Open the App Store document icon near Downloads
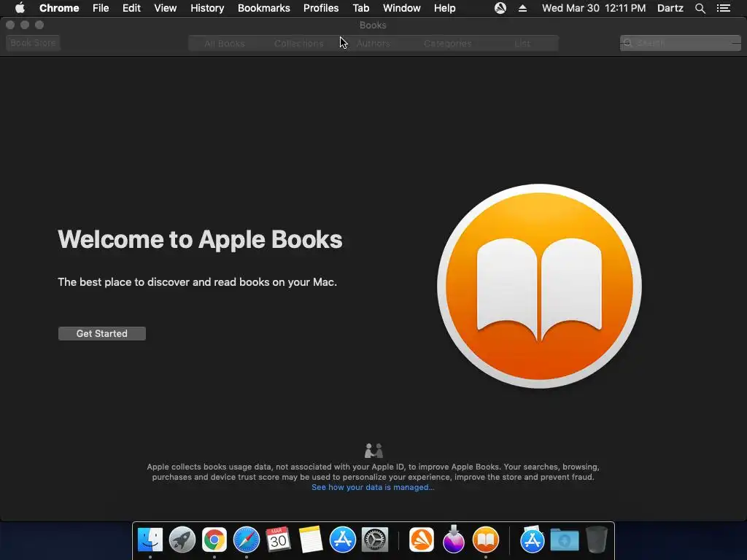Image resolution: width=747 pixels, height=560 pixels. click(532, 540)
